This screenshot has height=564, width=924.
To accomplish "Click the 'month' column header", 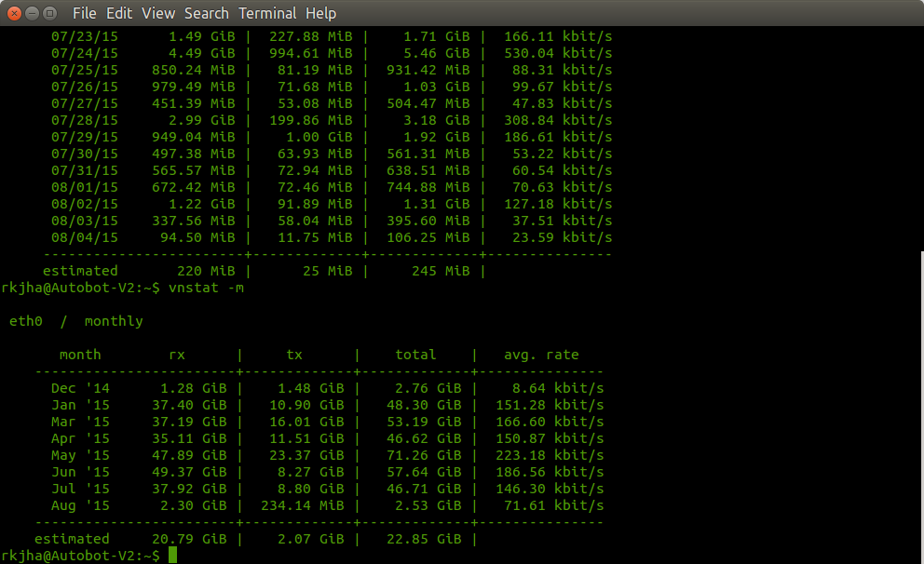I will pyautogui.click(x=80, y=355).
